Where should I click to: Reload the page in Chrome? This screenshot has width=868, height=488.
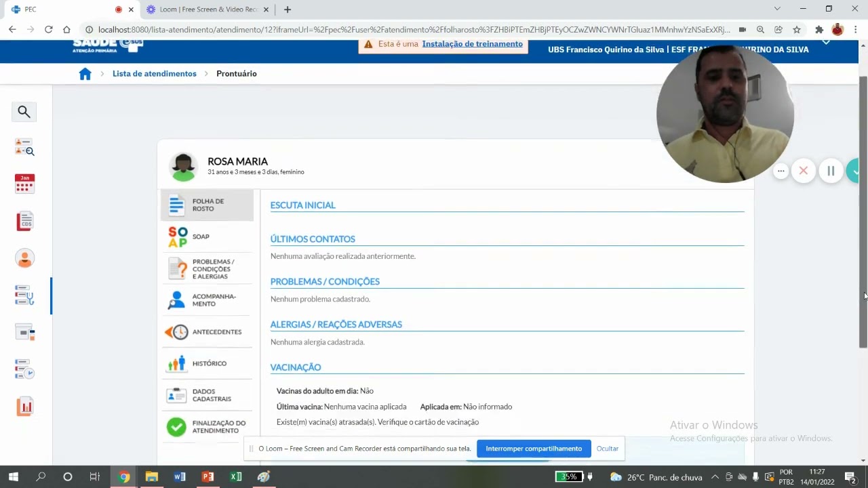[48, 30]
